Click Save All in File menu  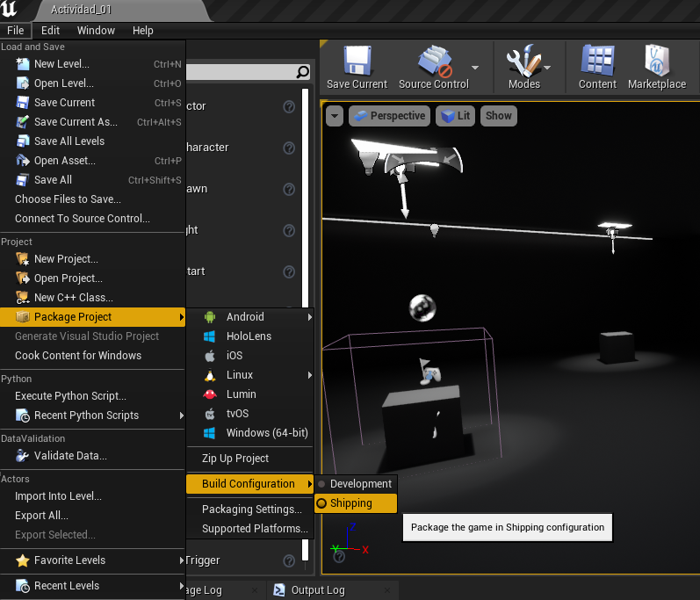[92, 180]
